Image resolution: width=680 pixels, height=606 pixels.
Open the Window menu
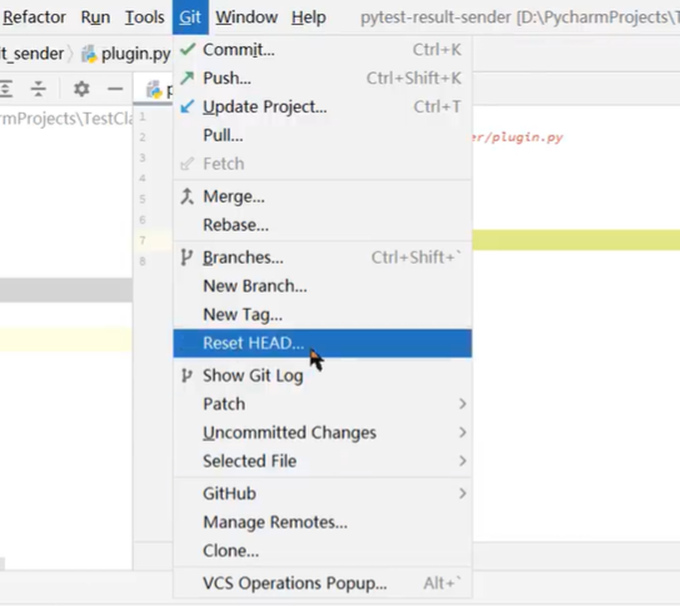[246, 17]
